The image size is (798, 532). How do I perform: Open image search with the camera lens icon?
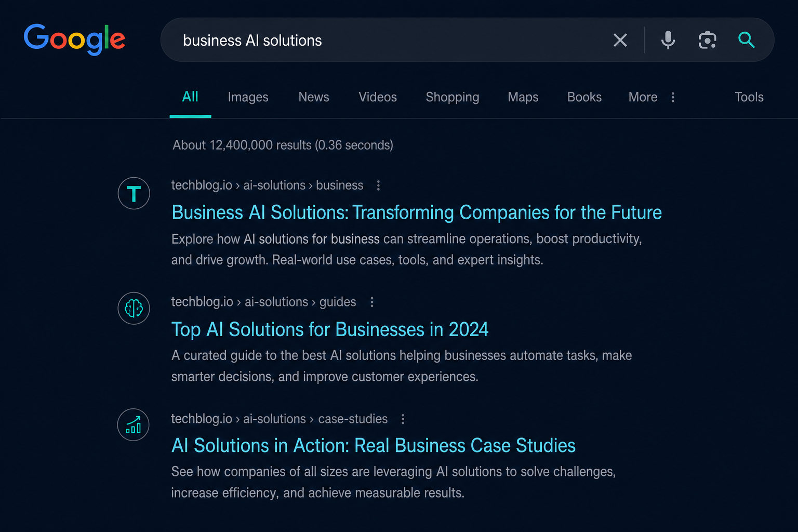pos(708,40)
